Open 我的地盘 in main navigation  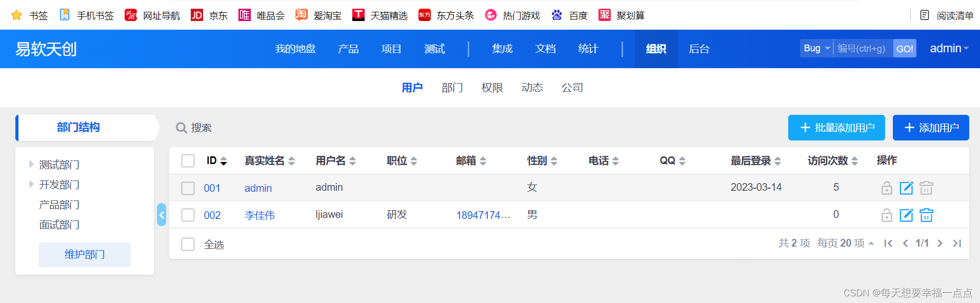(x=295, y=49)
